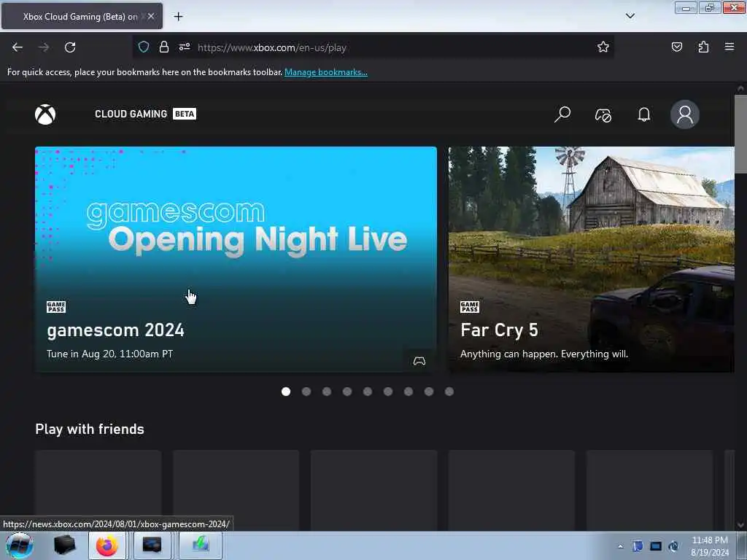Open the search magnifier icon
The image size is (747, 560).
(x=562, y=114)
